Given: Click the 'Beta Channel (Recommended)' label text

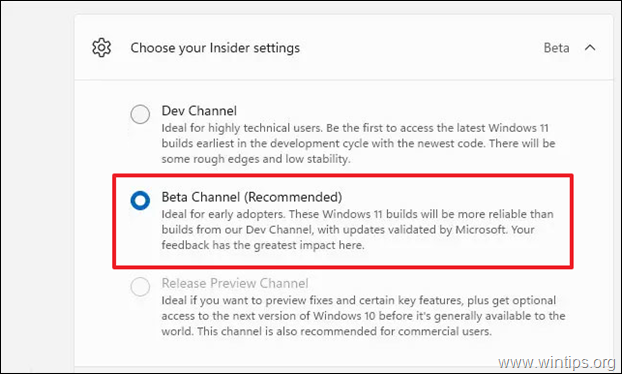Looking at the screenshot, I should pos(251,197).
